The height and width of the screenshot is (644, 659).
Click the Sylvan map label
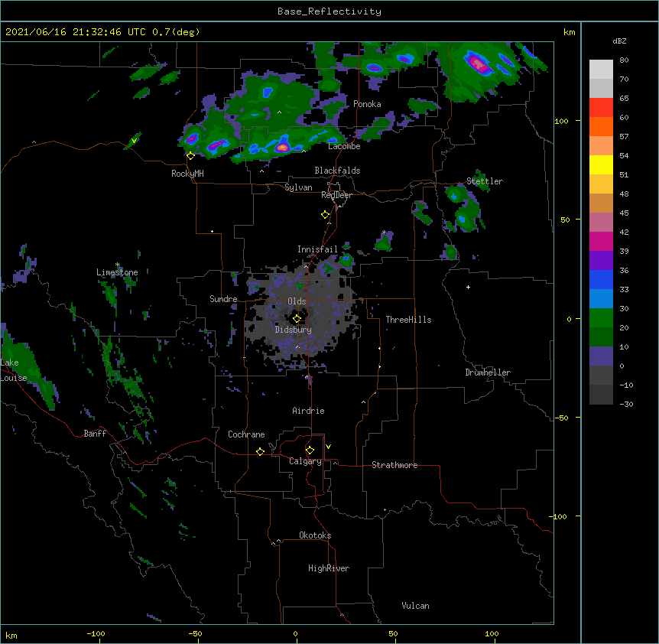[x=298, y=187]
